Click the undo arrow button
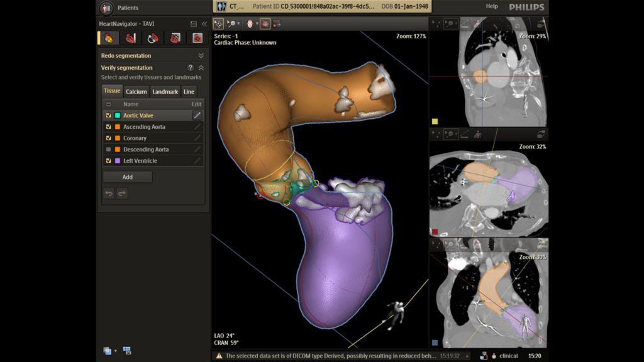Image resolution: width=644 pixels, height=362 pixels. point(109,194)
